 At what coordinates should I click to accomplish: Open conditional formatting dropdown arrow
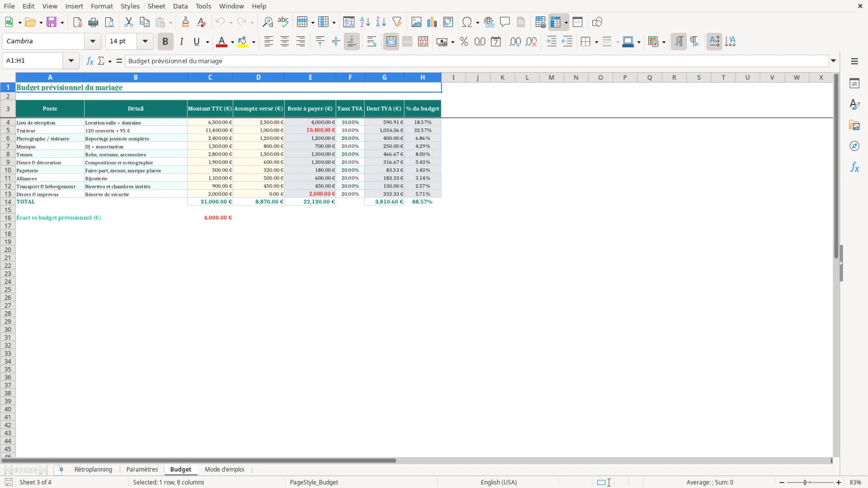(x=663, y=42)
